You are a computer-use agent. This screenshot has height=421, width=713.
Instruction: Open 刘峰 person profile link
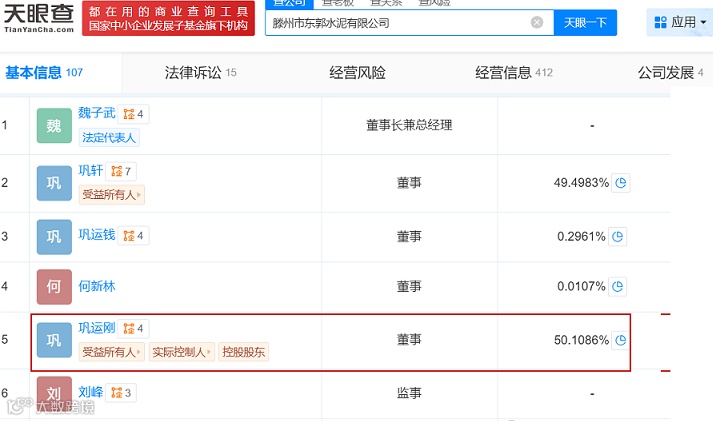coord(90,392)
